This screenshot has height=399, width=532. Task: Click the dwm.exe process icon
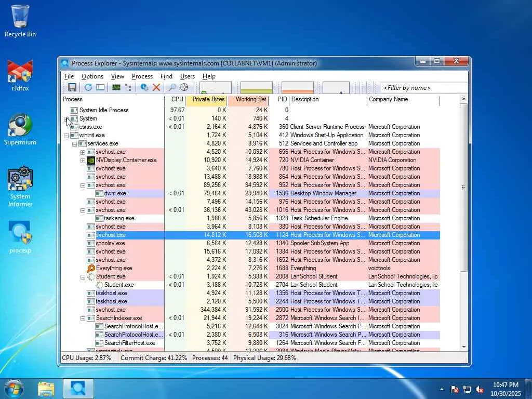(99, 193)
